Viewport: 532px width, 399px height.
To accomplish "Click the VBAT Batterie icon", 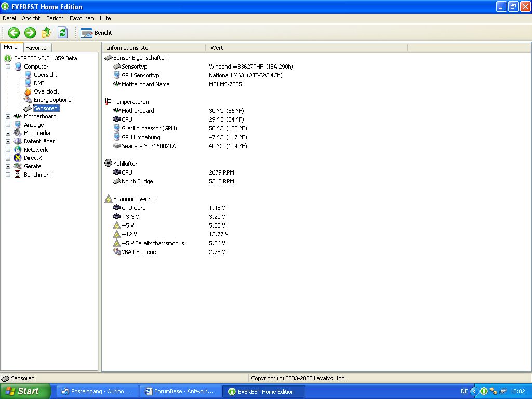I will [x=117, y=252].
